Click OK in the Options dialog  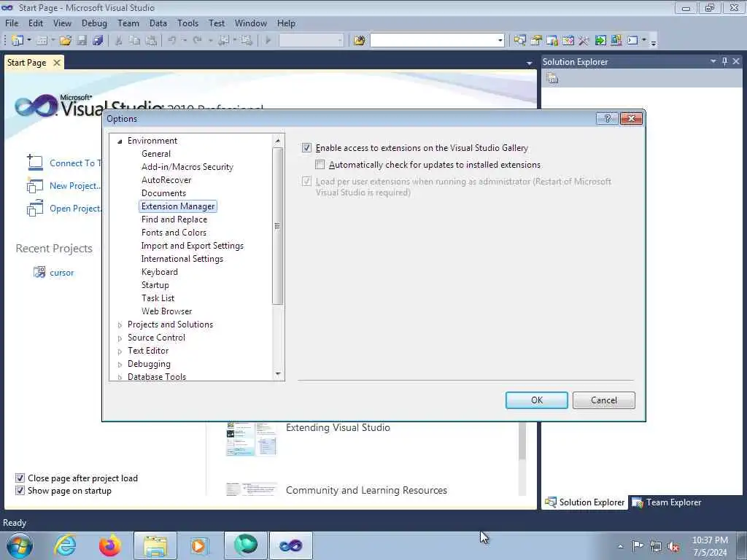point(536,400)
